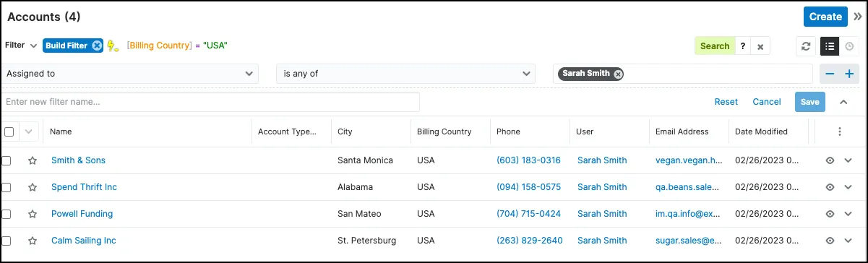Open the Smith & Sons account
Image resolution: width=868 pixels, height=263 pixels.
78,160
